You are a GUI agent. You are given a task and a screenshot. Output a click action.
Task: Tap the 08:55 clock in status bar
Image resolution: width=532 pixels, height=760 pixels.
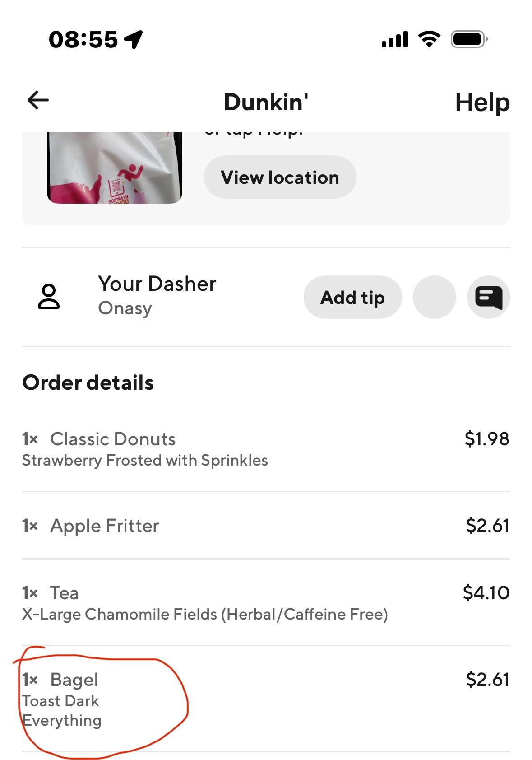click(83, 39)
